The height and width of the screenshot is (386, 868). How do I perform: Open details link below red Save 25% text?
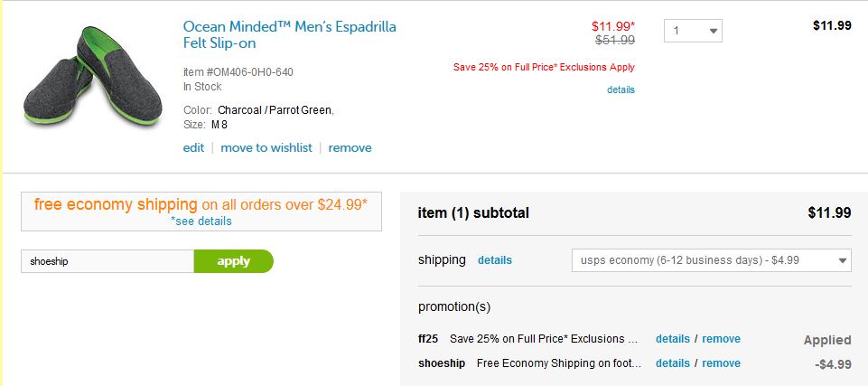tap(621, 89)
